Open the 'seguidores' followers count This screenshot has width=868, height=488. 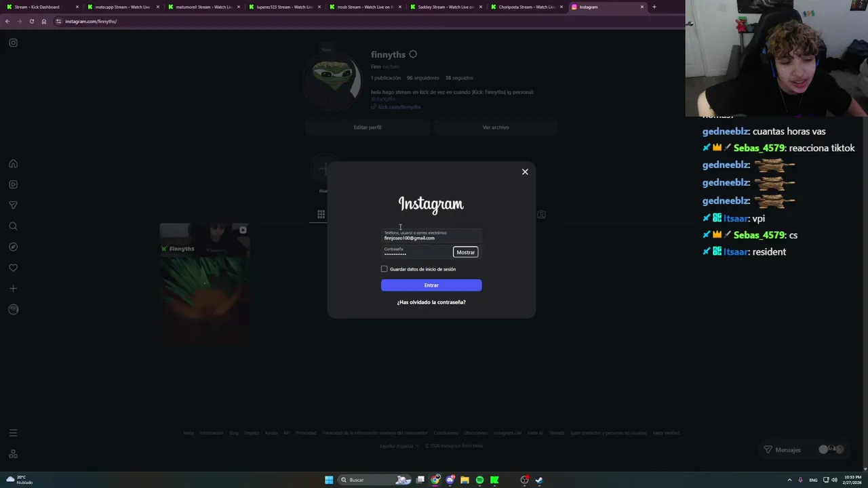tap(423, 78)
